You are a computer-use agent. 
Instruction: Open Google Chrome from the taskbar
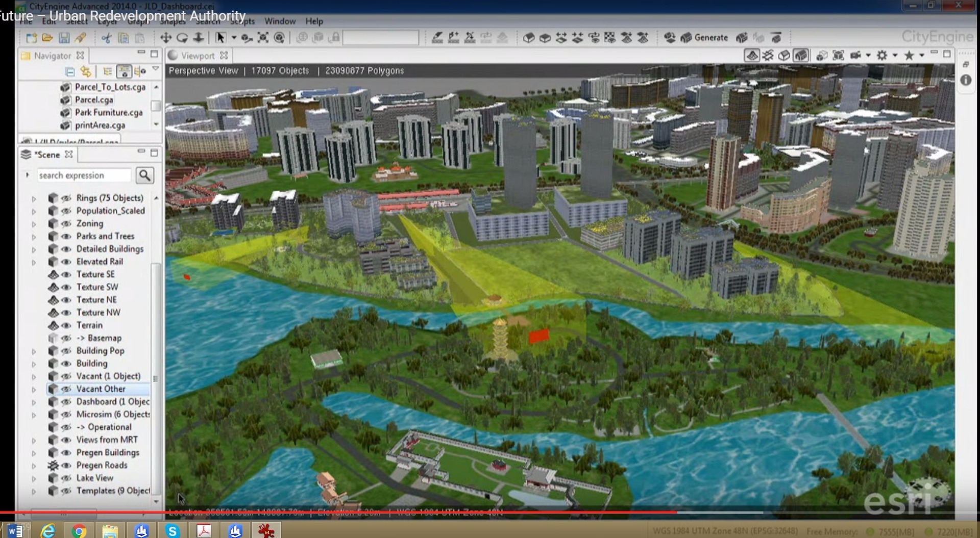pyautogui.click(x=79, y=531)
